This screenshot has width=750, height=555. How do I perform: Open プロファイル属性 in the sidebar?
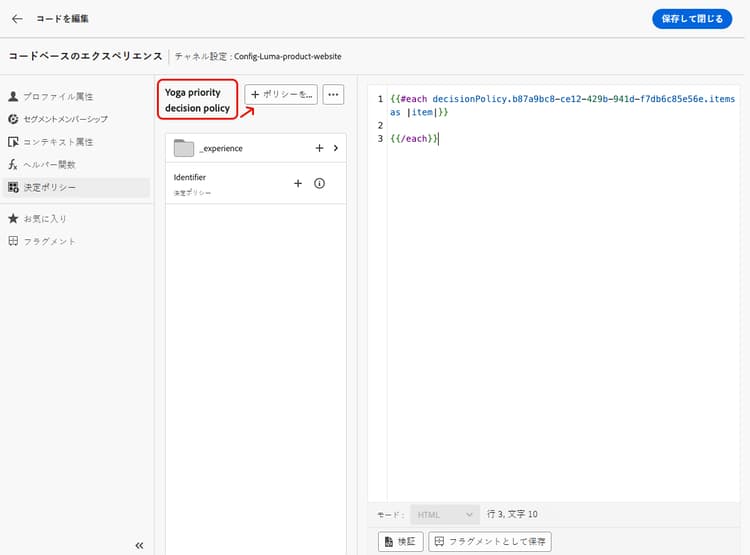(x=58, y=96)
